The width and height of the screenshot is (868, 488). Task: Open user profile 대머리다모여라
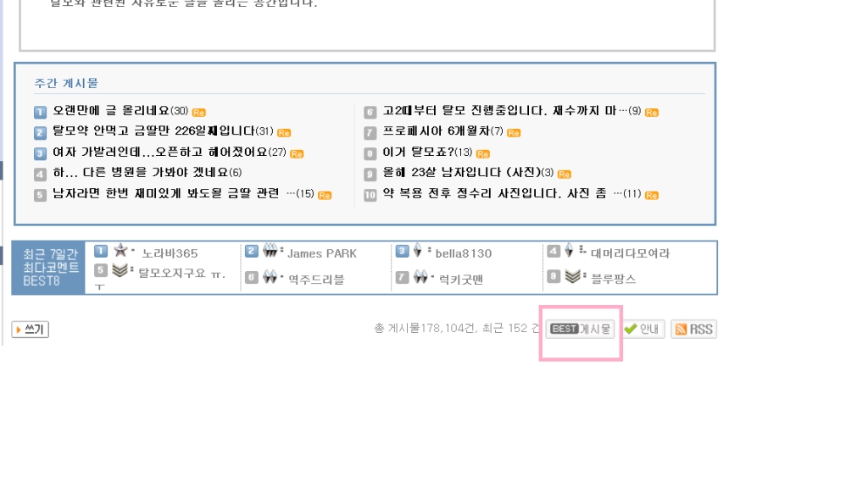point(630,252)
